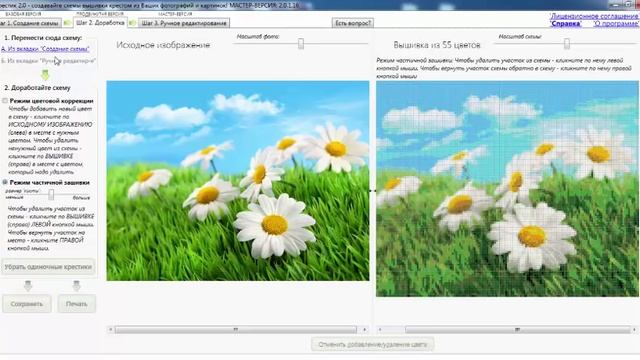640x360 pixels.
Task: Click left arrow of source image scrollbar
Action: (111, 329)
